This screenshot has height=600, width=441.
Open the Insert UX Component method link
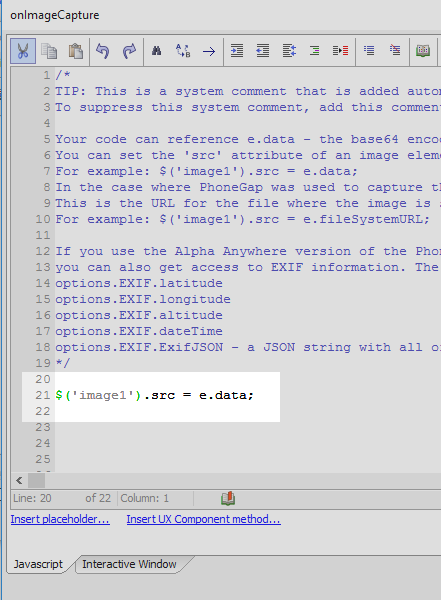coord(204,519)
